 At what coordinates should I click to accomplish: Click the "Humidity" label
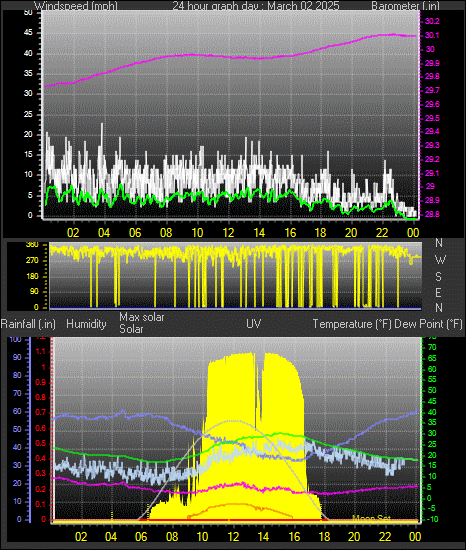click(86, 324)
